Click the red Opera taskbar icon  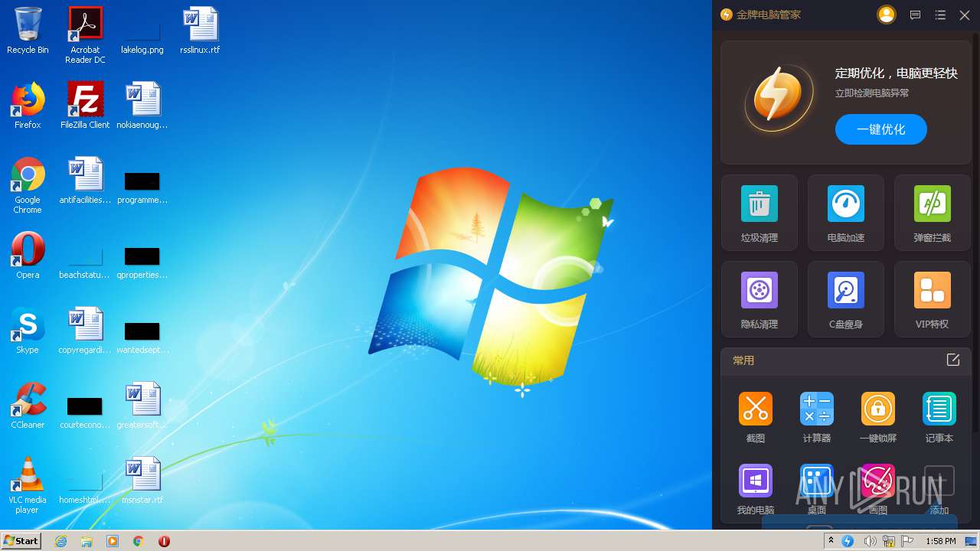[x=164, y=541]
